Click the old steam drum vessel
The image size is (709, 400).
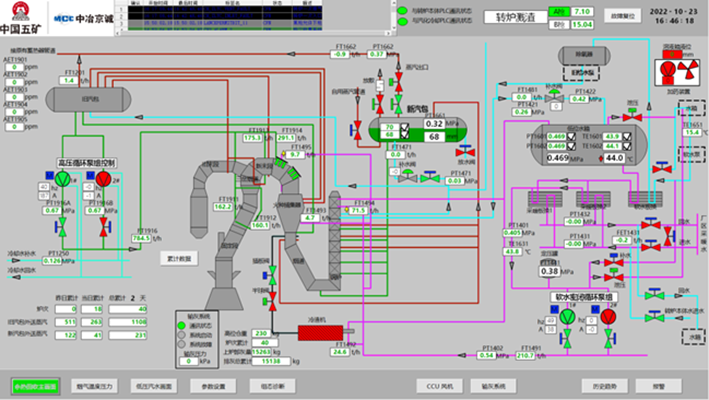[x=89, y=99]
